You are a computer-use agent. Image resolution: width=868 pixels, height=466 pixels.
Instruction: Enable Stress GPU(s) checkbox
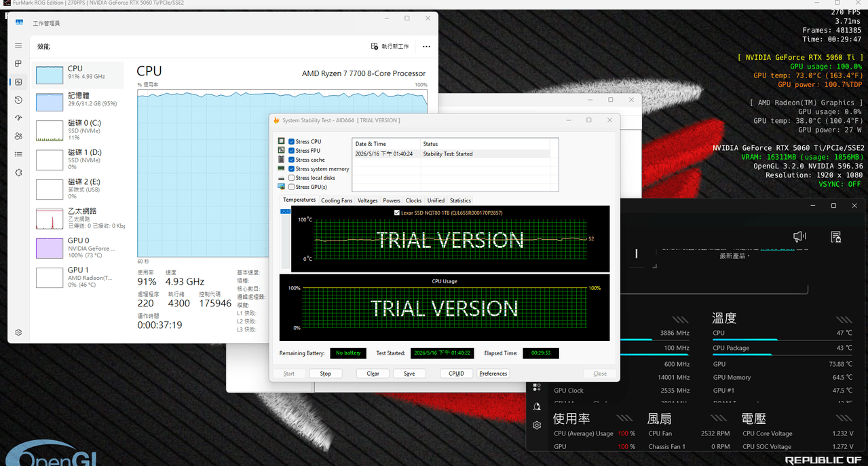tap(292, 187)
